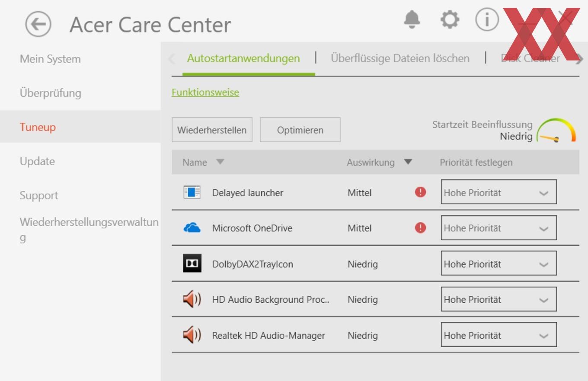The height and width of the screenshot is (381, 588).
Task: Click the Priorität festlegen column header
Action: coord(476,162)
